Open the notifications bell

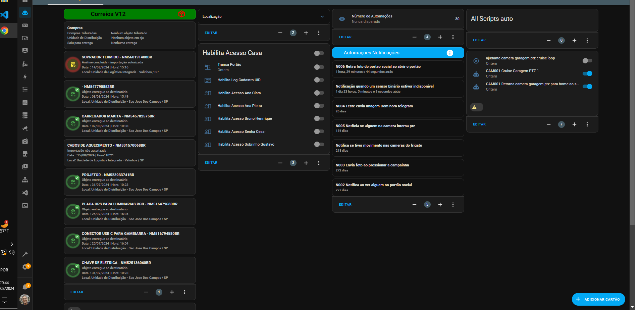click(25, 287)
